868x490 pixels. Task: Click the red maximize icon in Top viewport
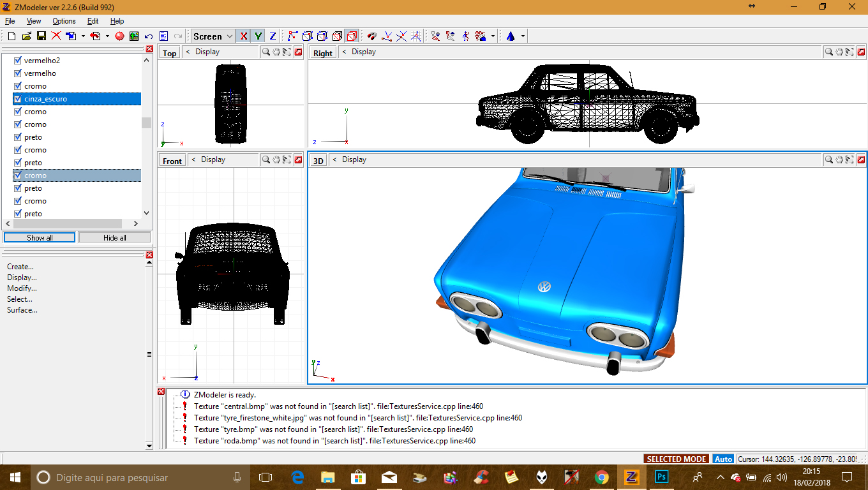point(298,52)
